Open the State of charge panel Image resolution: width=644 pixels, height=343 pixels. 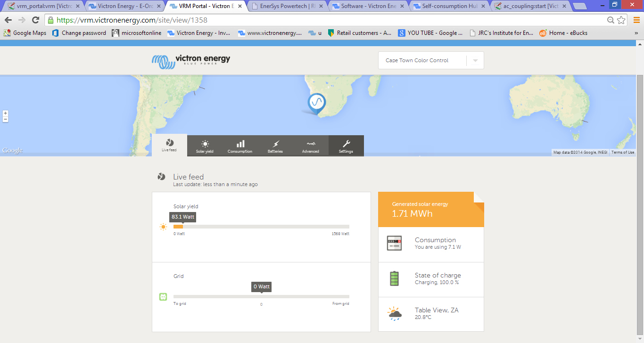click(431, 279)
